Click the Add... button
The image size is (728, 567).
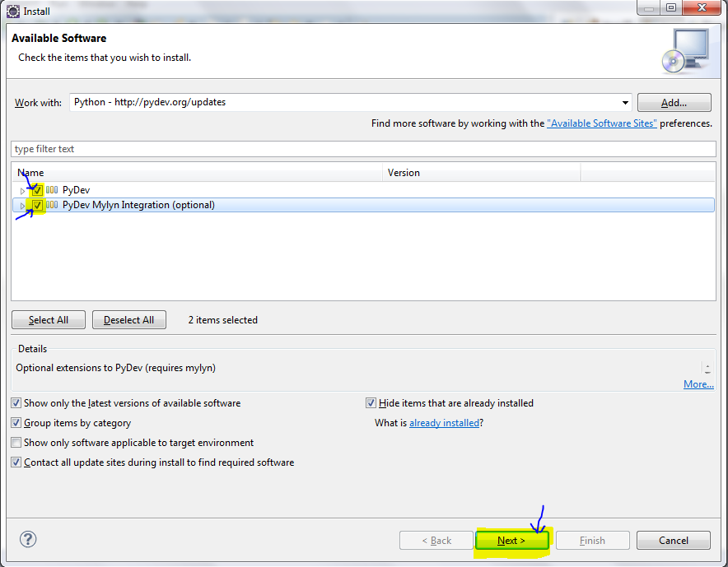(x=674, y=103)
